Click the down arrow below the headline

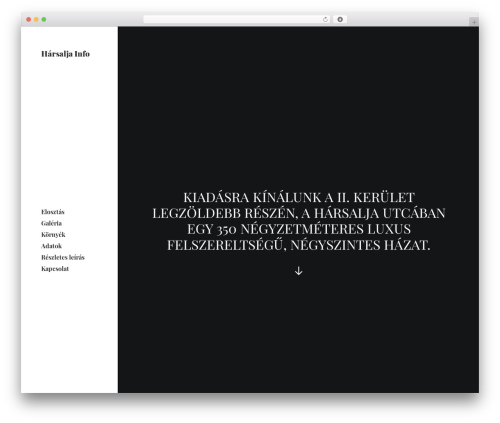pos(298,271)
